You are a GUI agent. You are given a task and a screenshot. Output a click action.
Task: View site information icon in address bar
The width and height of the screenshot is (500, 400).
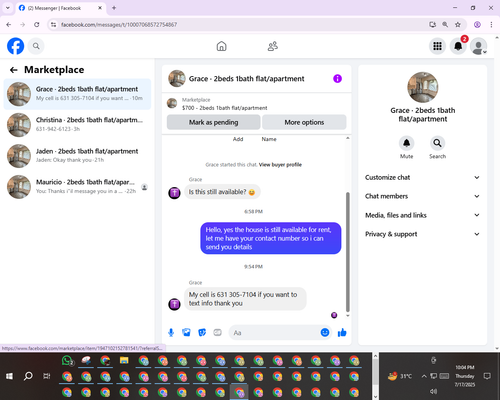coord(53,24)
